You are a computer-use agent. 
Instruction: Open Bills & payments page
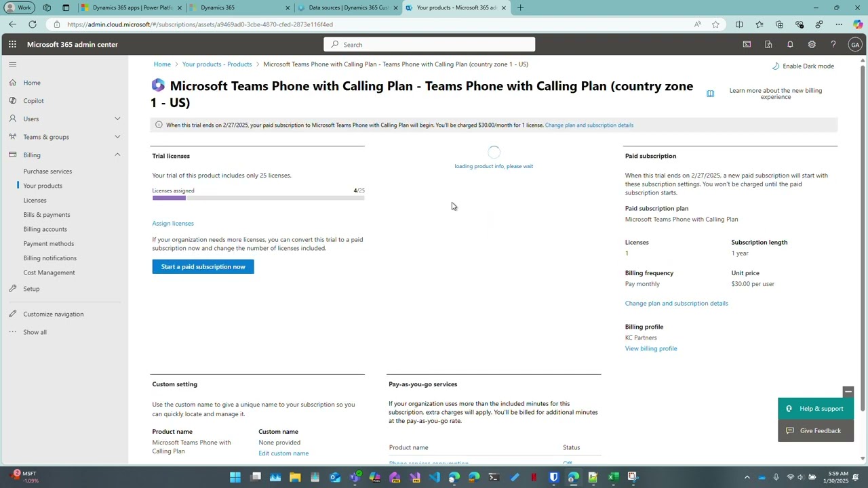click(x=47, y=215)
